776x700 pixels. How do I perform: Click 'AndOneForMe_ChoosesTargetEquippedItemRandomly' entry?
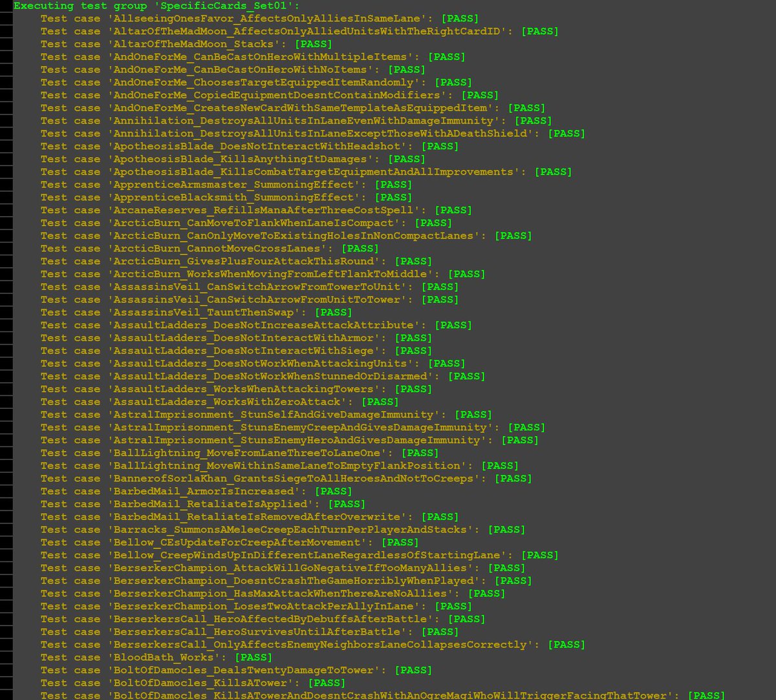[256, 82]
